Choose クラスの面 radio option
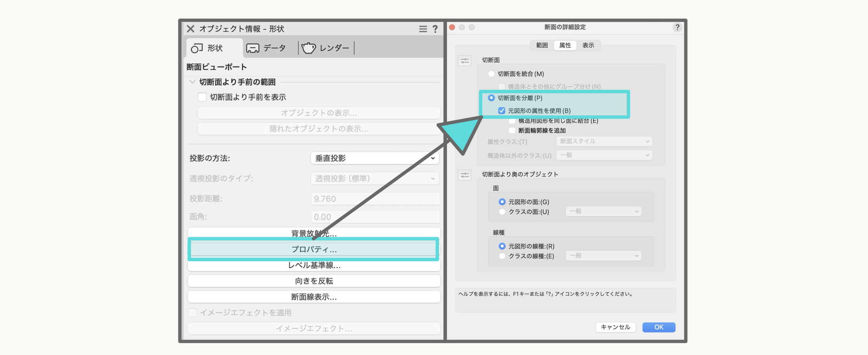 502,212
